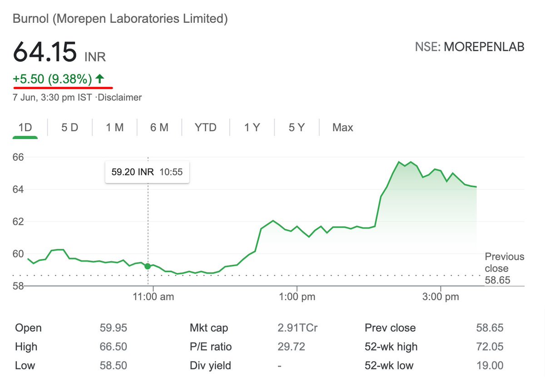
Task: Click the 11:00 am axis label
Action: coord(153,297)
